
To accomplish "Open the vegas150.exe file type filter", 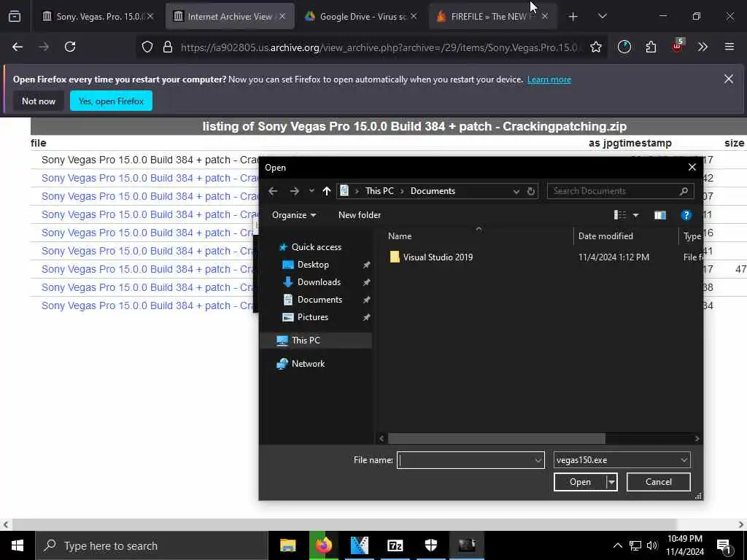I will [x=622, y=461].
